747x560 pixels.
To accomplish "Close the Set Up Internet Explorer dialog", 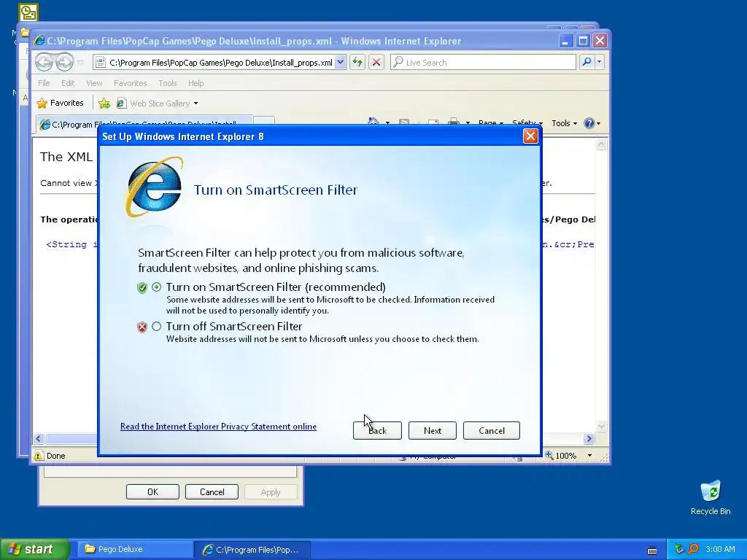I will 530,136.
